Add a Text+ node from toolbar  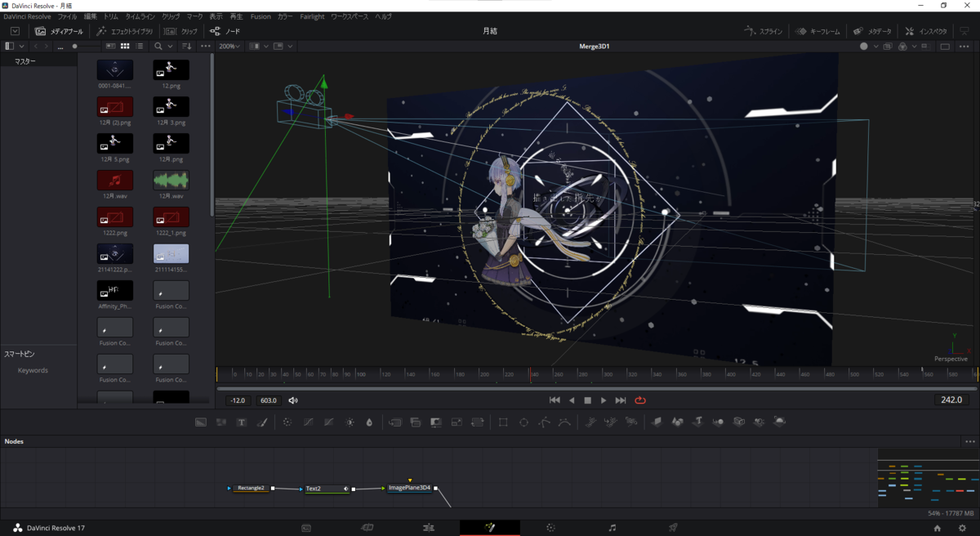242,422
